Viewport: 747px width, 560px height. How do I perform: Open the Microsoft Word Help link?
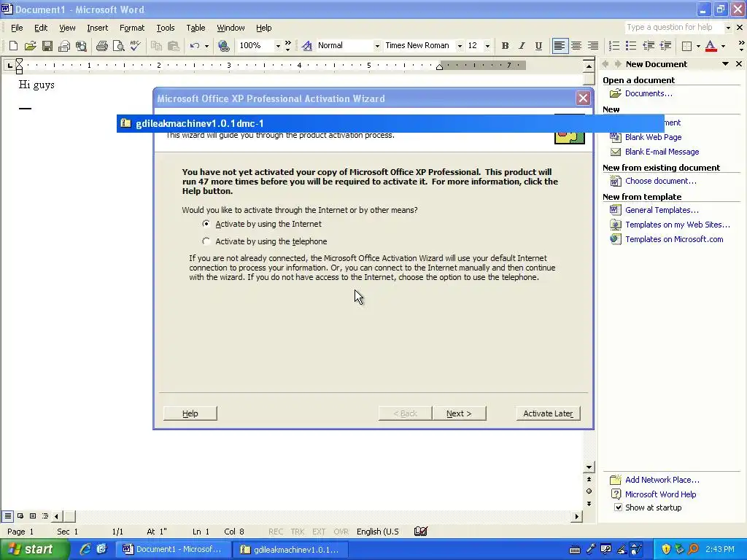point(660,494)
